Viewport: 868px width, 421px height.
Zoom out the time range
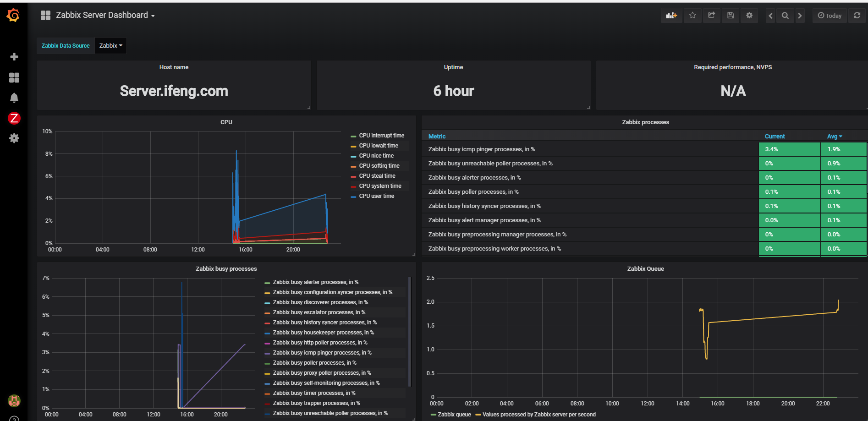pos(785,16)
